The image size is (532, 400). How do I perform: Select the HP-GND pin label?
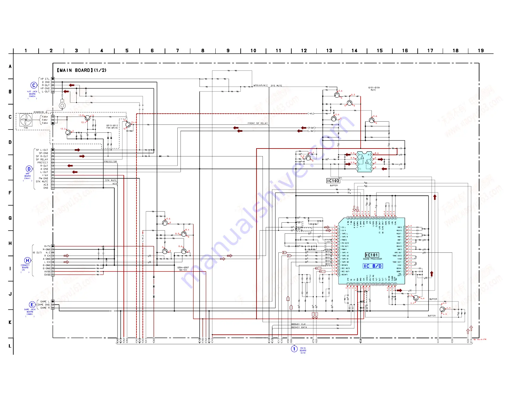(x=45, y=88)
